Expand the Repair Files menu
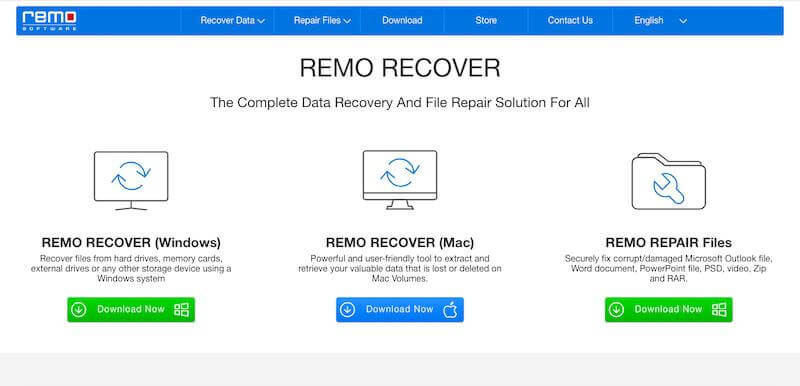This screenshot has width=800, height=386. coord(322,20)
